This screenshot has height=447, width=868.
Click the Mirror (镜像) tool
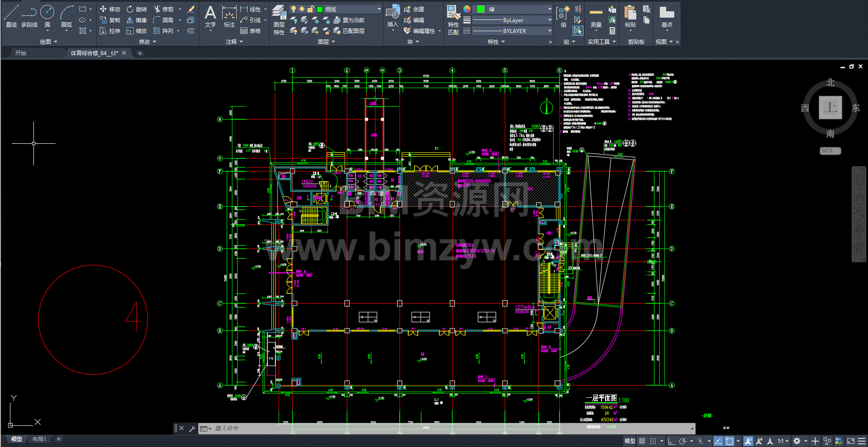click(136, 20)
